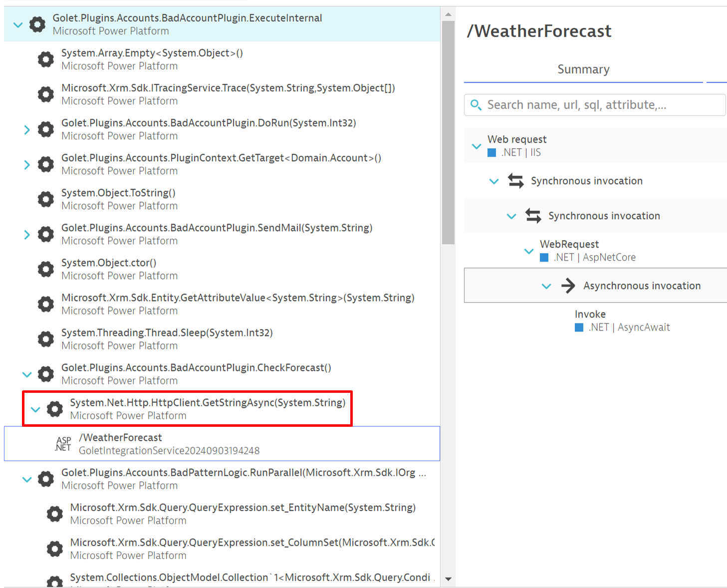Click the /WeatherForecast panel heading
The image size is (727, 588).
(x=539, y=31)
